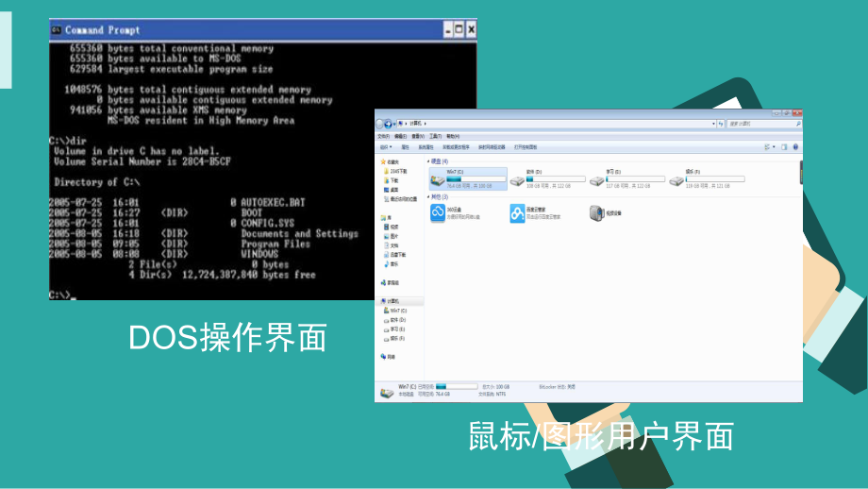Click 映射网络驱动器 in the toolbar

(492, 147)
